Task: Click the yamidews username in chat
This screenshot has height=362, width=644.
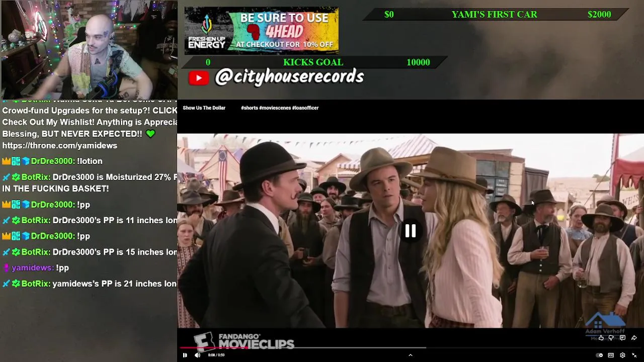Action: (32, 267)
